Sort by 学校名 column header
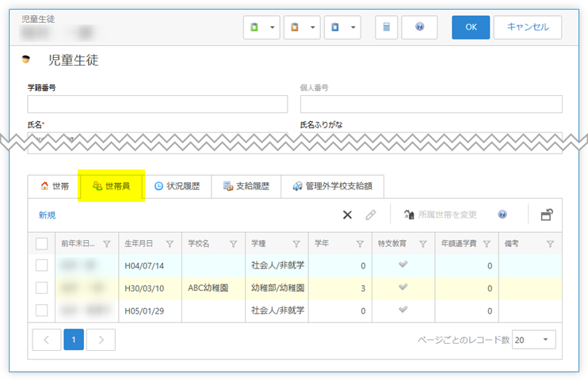Image resolution: width=588 pixels, height=381 pixels. point(199,244)
